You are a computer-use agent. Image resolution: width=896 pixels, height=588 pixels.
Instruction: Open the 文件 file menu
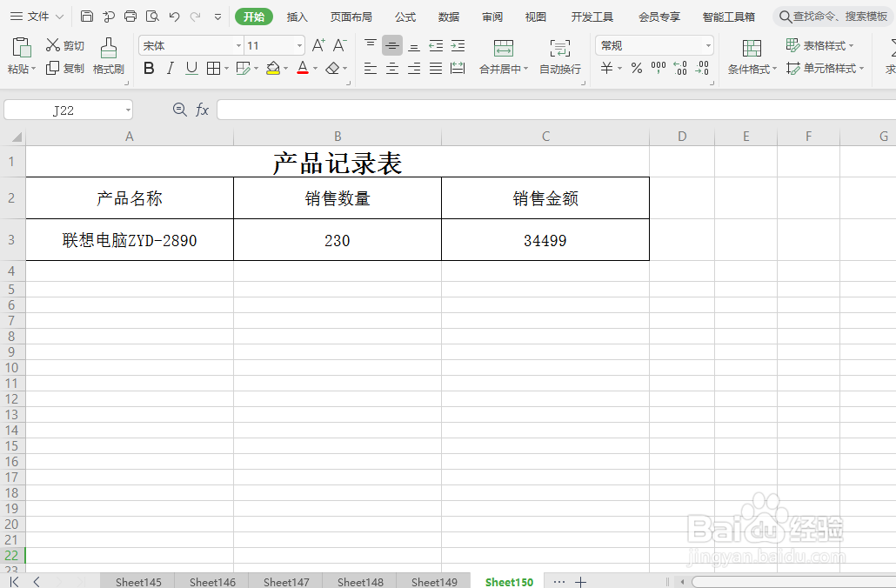point(37,16)
